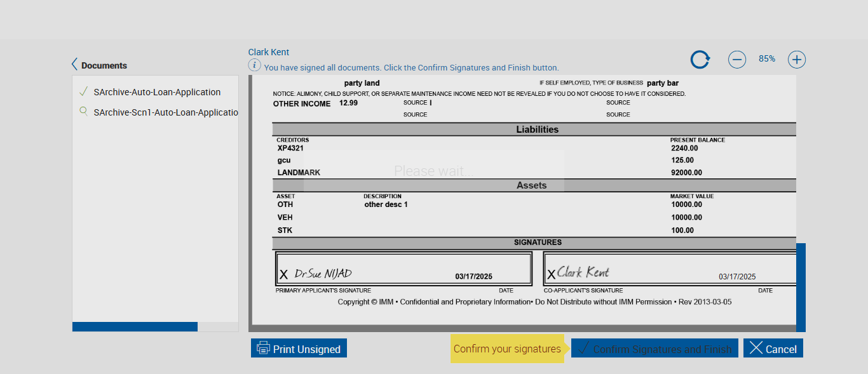The width and height of the screenshot is (868, 374).
Task: Click present balance 2240.00
Action: (x=684, y=148)
